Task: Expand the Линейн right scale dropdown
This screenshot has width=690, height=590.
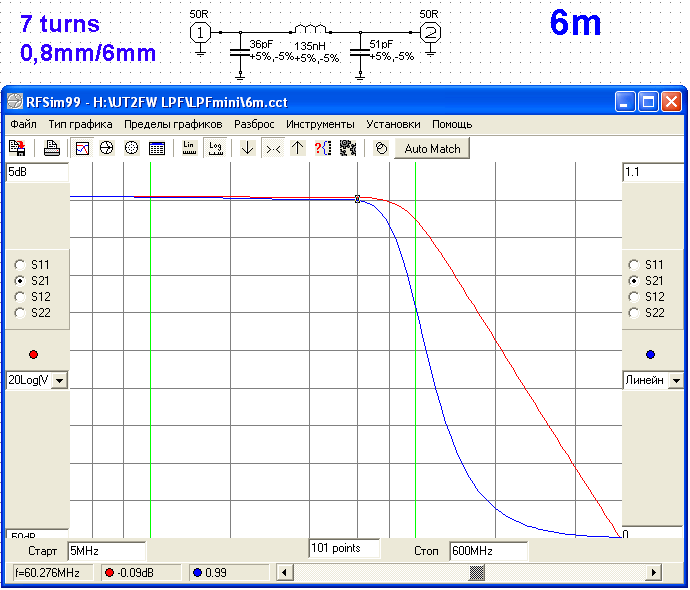Action: pos(676,381)
